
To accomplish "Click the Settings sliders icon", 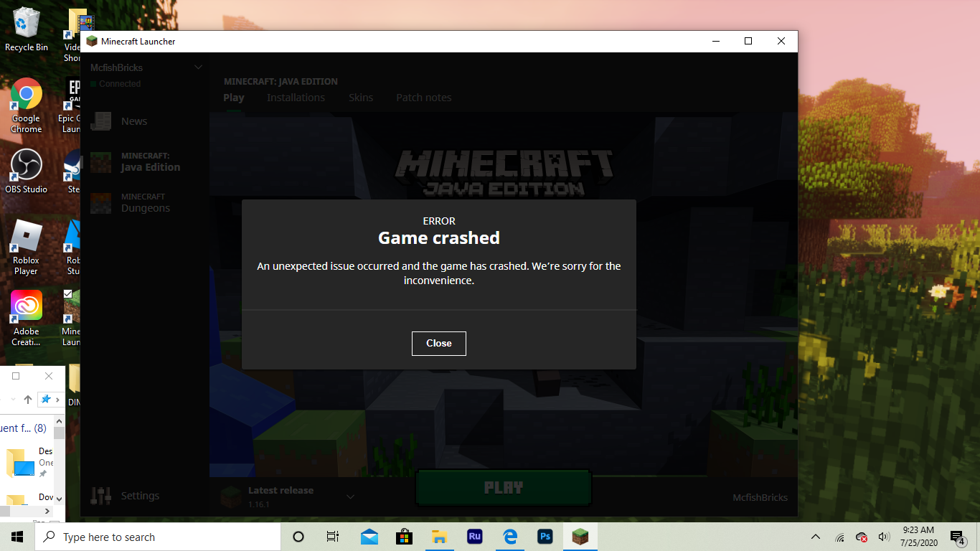I will [100, 496].
